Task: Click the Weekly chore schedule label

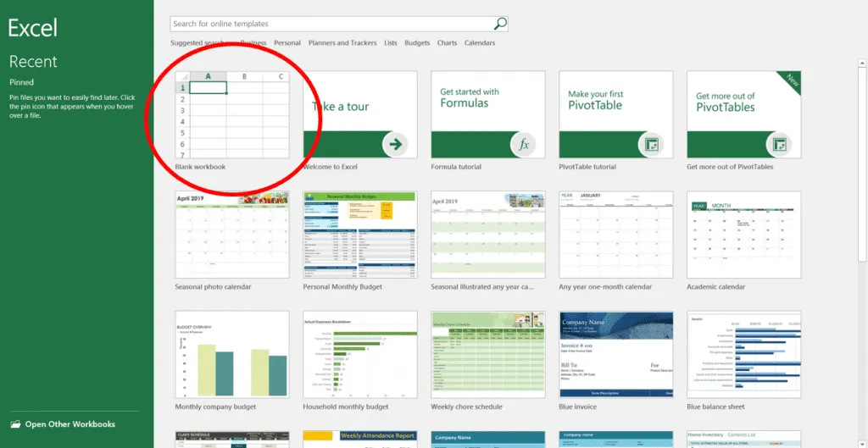Action: coord(467,407)
